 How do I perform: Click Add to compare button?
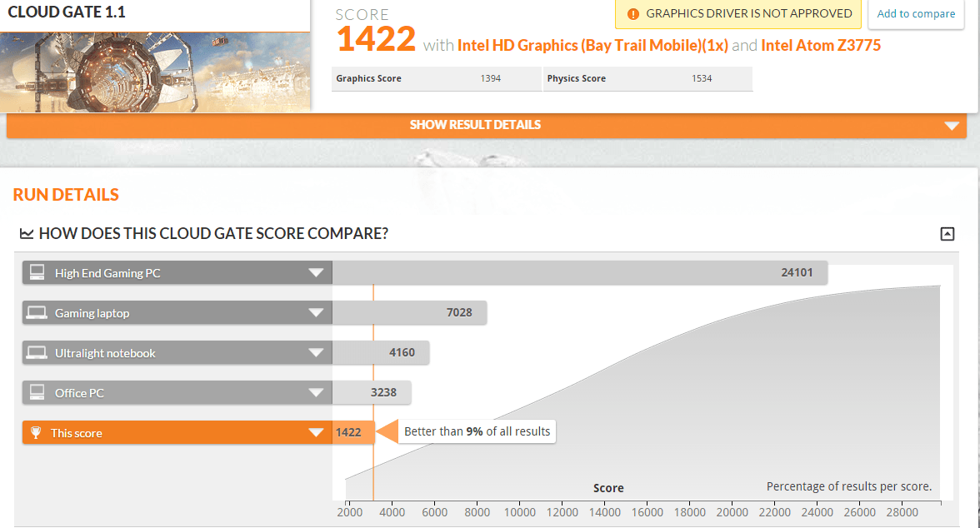pyautogui.click(x=916, y=14)
